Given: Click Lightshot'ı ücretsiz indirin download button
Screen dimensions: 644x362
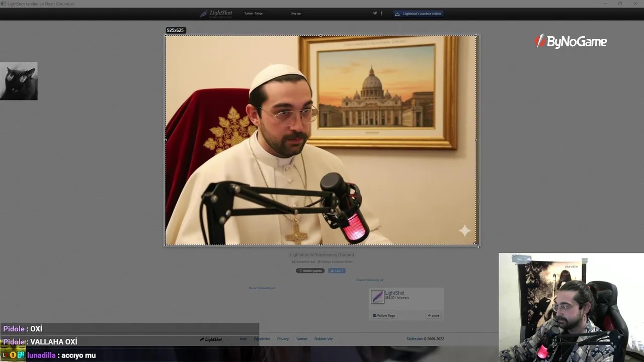Looking at the screenshot, I should [x=418, y=14].
